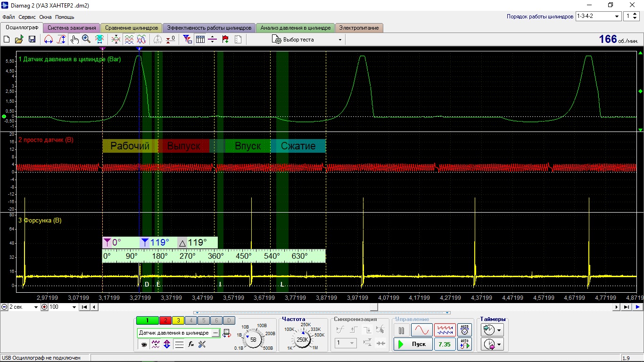Toggle the purple waveform filter icon
Screen dimensions: 644x362
(155, 345)
